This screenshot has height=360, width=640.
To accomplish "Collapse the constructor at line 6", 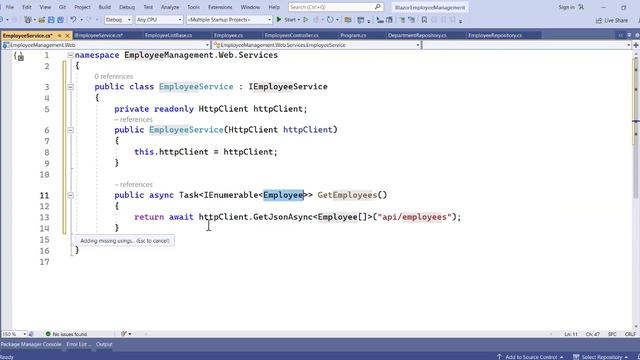I will (x=70, y=130).
